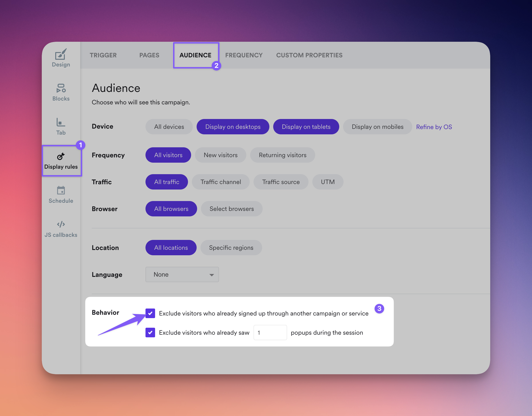The image size is (532, 416).
Task: Uncheck exclude visitors who already signed up
Action: coord(150,313)
